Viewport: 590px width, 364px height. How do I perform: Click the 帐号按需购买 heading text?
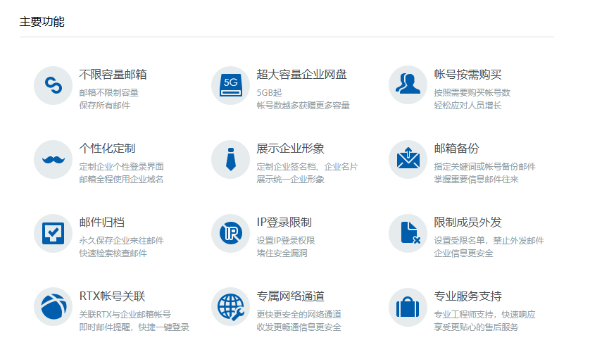point(467,75)
